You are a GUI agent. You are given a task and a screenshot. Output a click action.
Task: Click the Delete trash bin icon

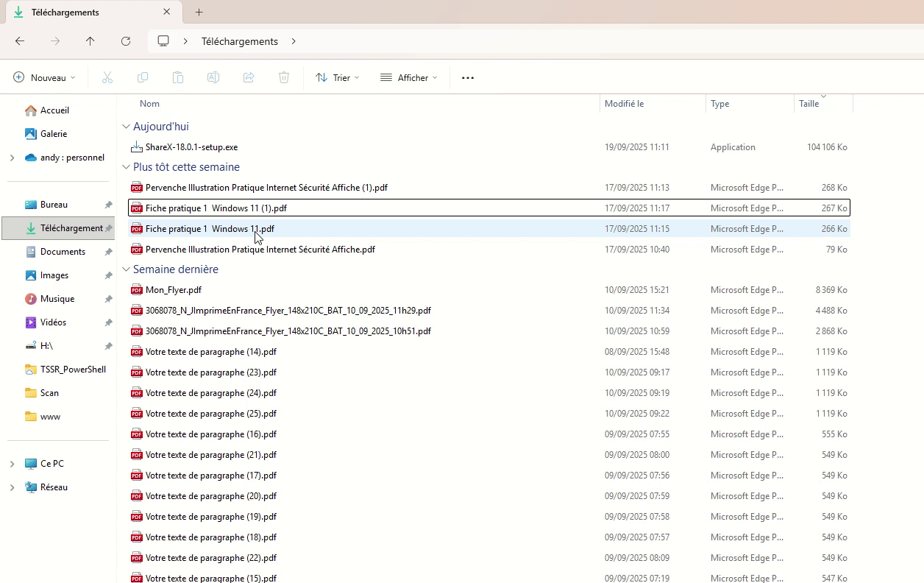[x=284, y=77]
